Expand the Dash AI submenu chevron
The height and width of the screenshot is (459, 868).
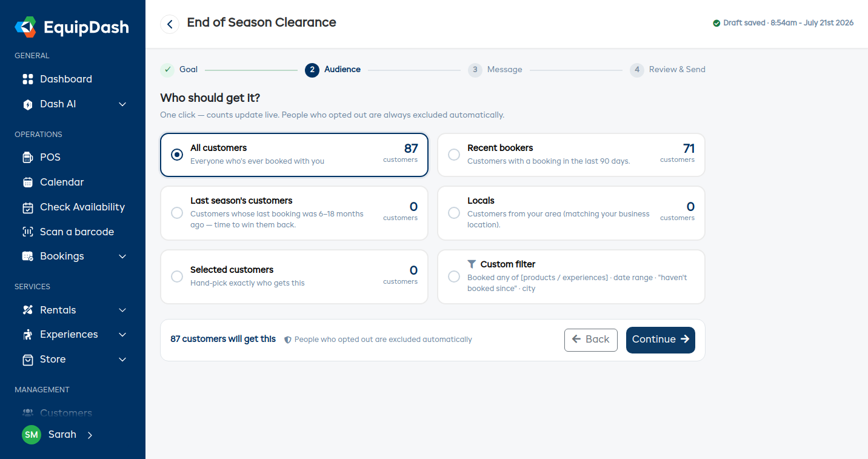(x=122, y=104)
